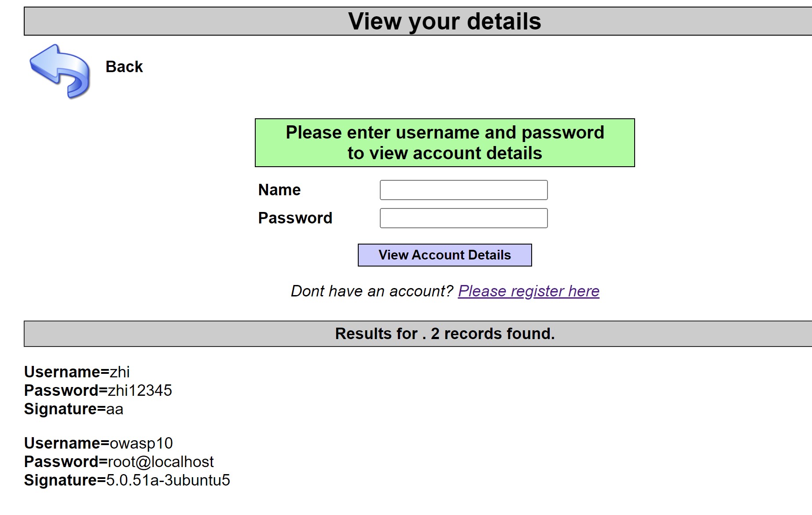Focus the Password input field

pos(463,218)
